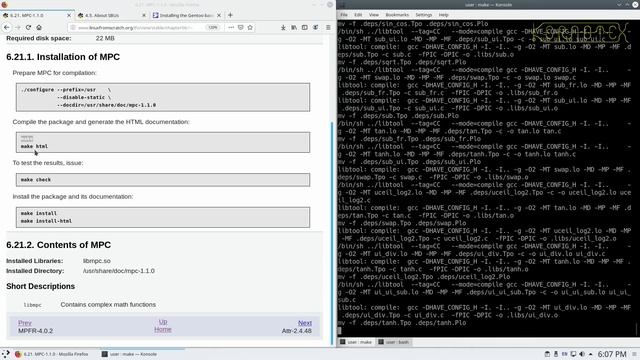The image size is (640, 360).
Task: Switch to the user : bash Konsole tab
Action: click(393, 342)
